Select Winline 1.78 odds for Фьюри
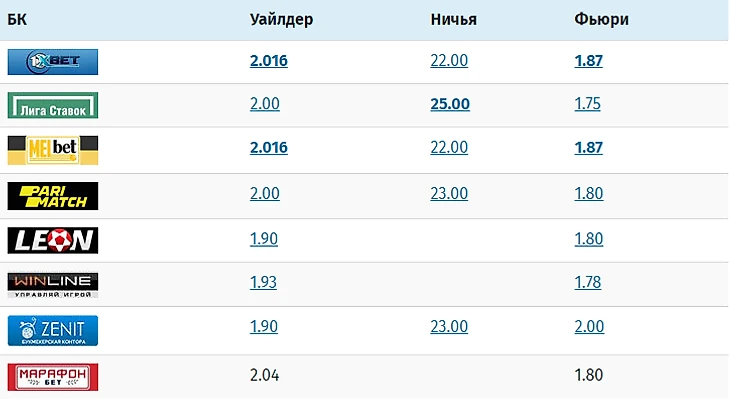 click(x=588, y=282)
